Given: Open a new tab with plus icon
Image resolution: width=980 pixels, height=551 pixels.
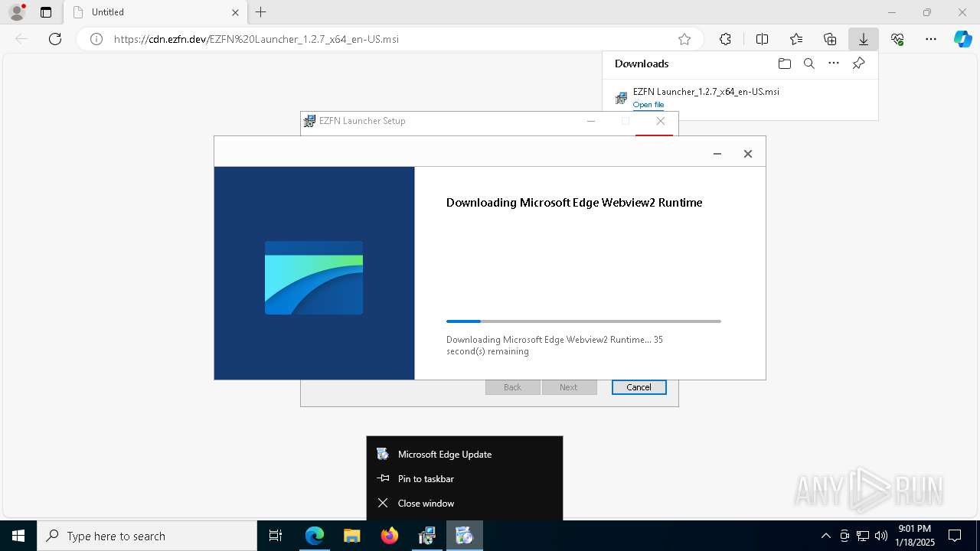Looking at the screenshot, I should [x=261, y=12].
